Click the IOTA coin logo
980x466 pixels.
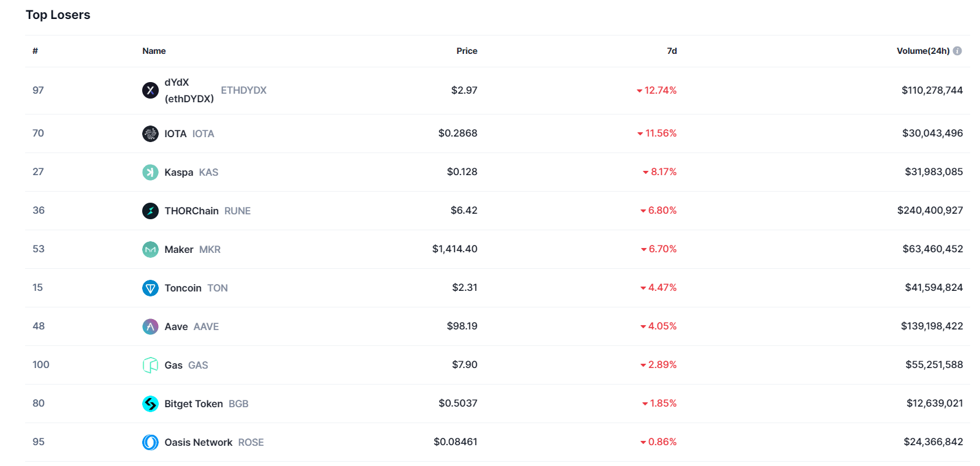click(x=150, y=133)
